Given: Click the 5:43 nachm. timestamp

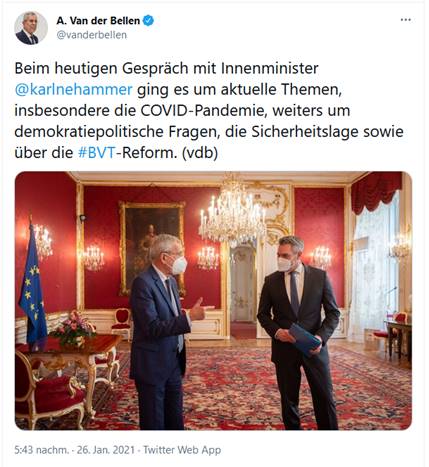Looking at the screenshot, I should click(x=41, y=450).
